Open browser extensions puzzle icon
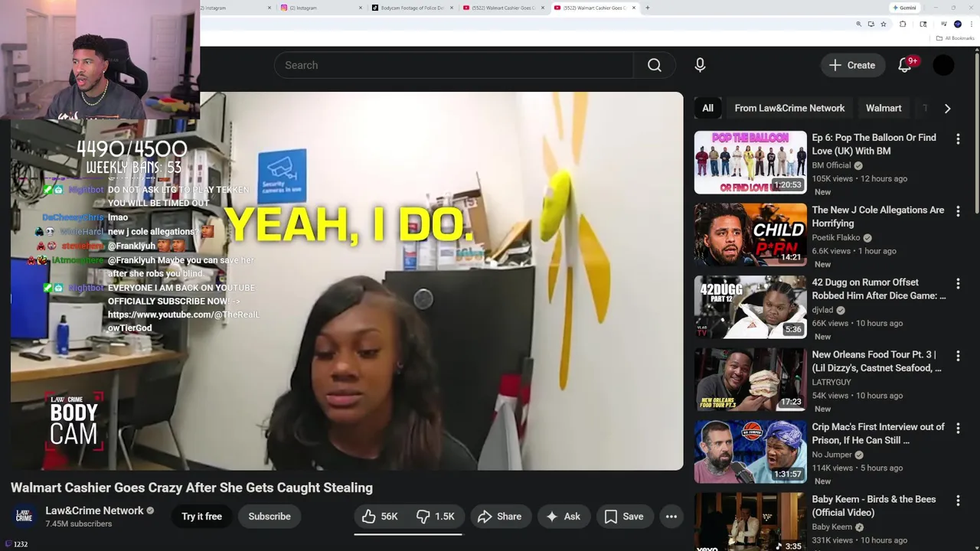 902,24
